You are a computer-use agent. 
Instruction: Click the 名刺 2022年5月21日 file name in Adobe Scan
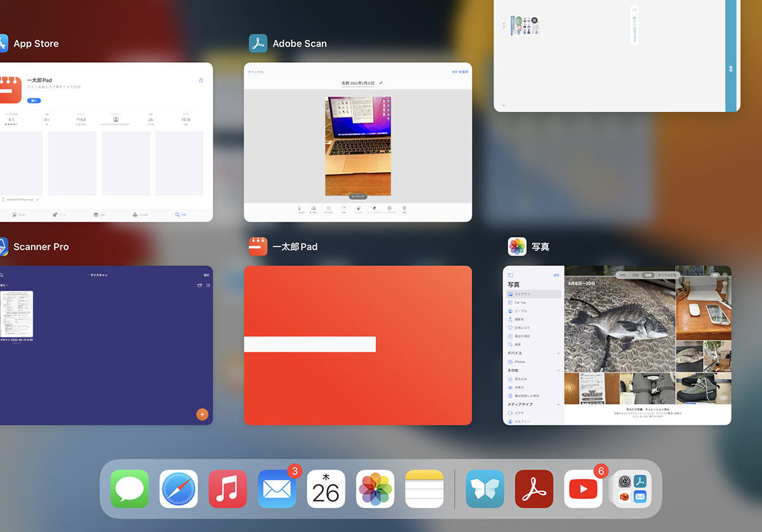pyautogui.click(x=358, y=83)
